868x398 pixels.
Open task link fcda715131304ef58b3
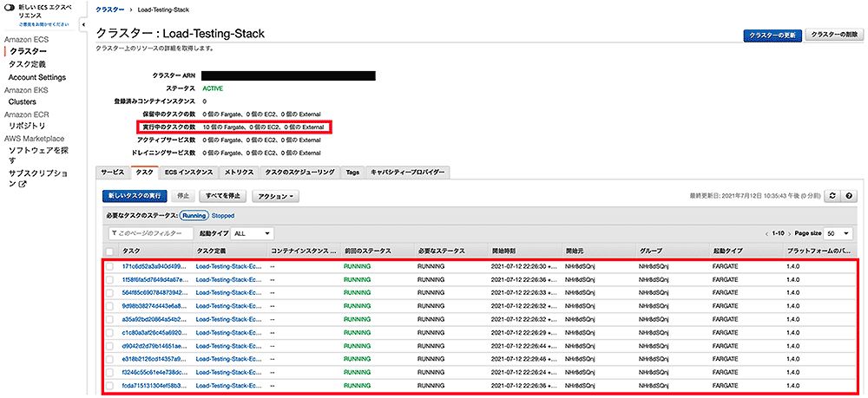point(155,386)
